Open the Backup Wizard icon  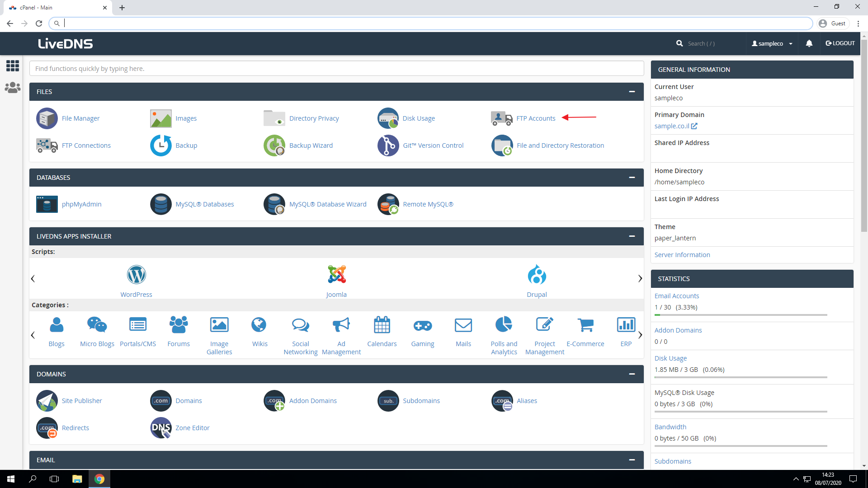[274, 145]
